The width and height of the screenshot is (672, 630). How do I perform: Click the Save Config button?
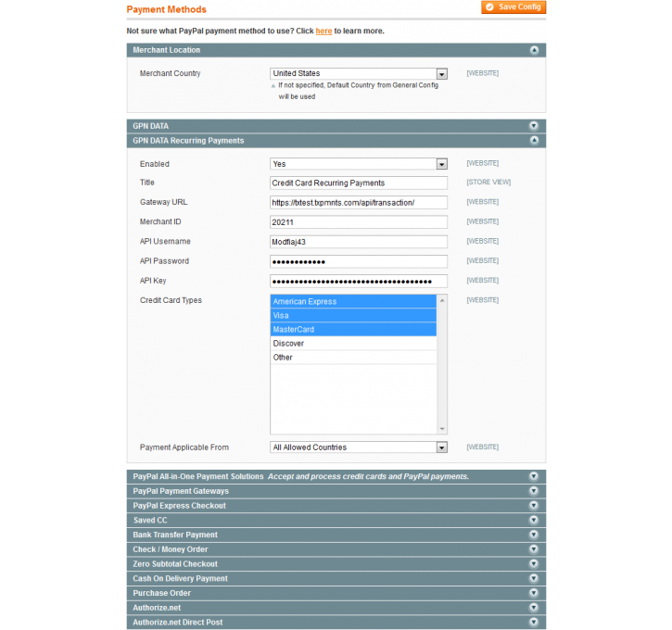[x=514, y=7]
